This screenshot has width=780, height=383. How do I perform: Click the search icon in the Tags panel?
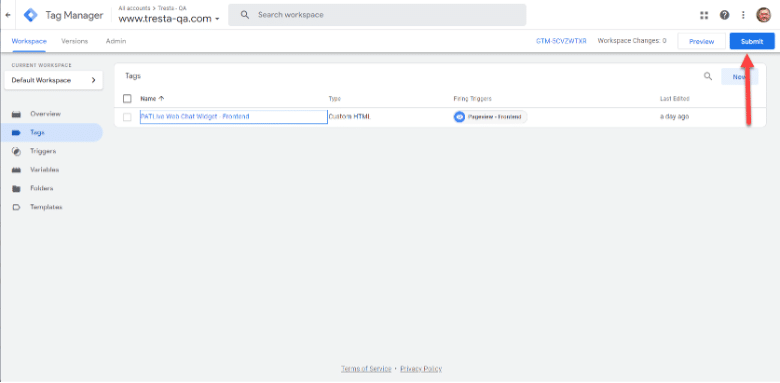(x=707, y=76)
